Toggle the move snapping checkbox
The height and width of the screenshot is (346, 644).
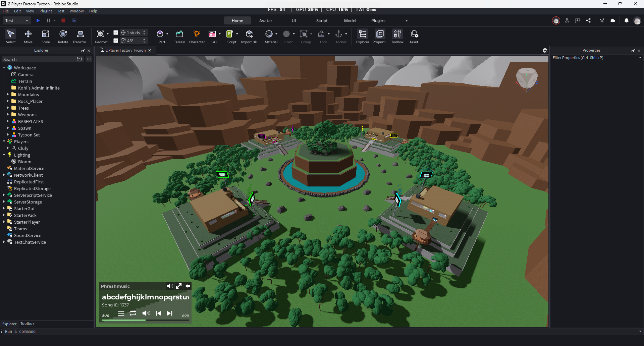tap(116, 33)
